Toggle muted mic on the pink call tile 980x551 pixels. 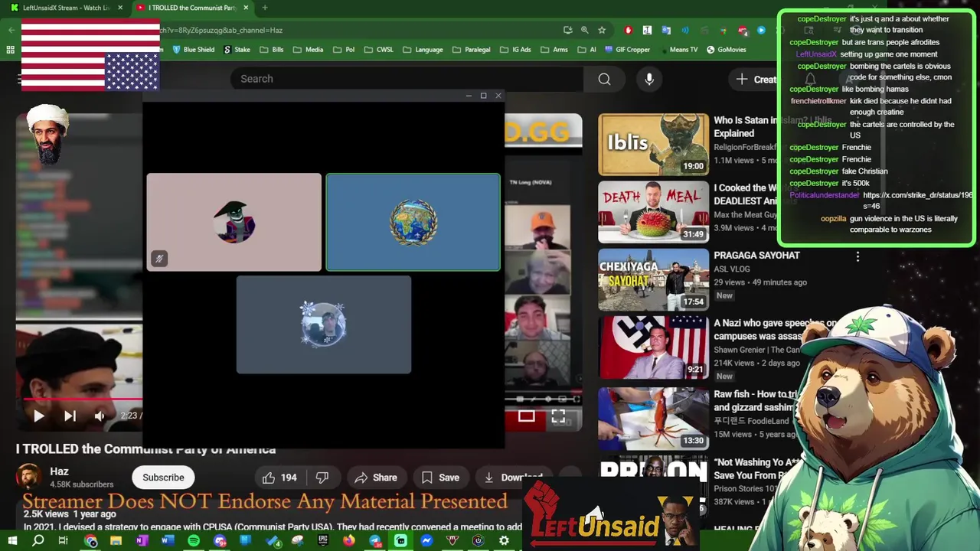pos(159,259)
